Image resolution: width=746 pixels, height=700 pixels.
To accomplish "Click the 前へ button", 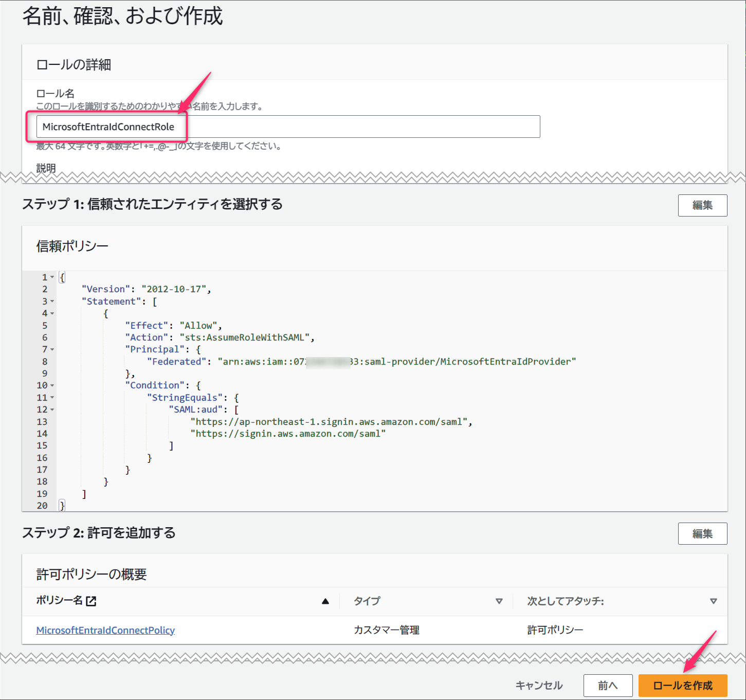I will [x=608, y=686].
